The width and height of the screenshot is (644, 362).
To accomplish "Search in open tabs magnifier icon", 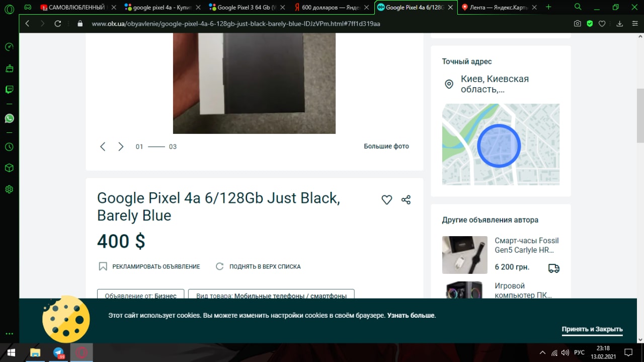I will (578, 7).
